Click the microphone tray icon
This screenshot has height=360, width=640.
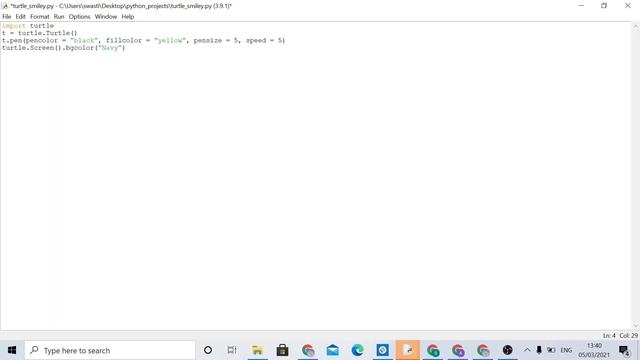pyautogui.click(x=539, y=350)
